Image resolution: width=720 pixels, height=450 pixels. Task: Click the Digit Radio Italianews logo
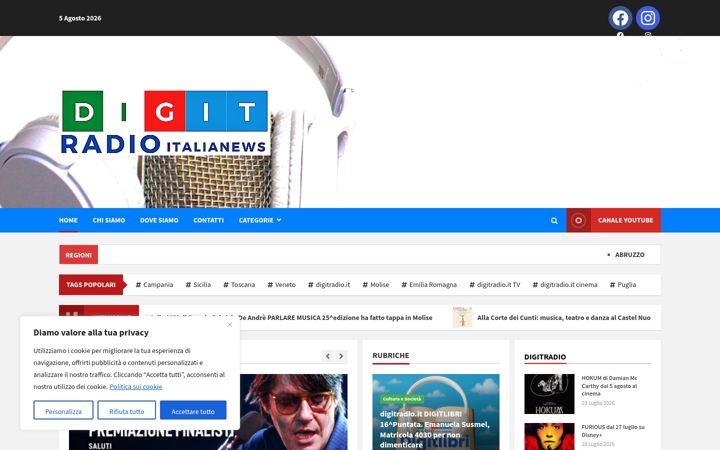tap(165, 122)
